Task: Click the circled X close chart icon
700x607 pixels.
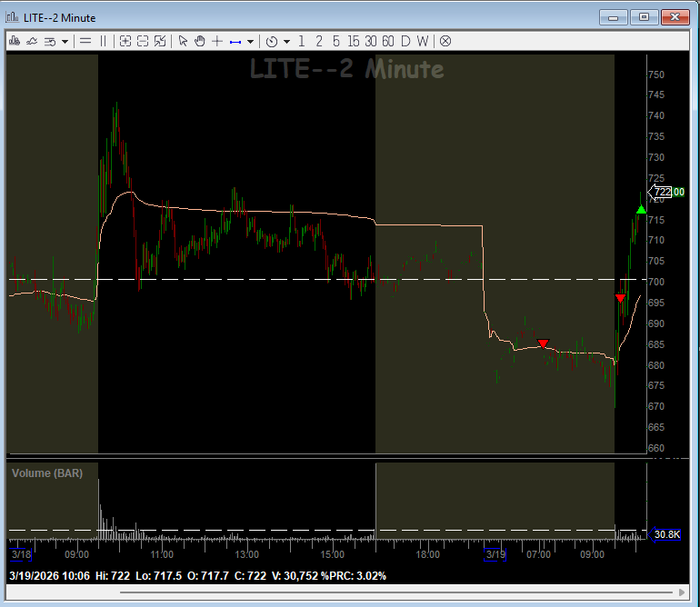Action: 445,42
